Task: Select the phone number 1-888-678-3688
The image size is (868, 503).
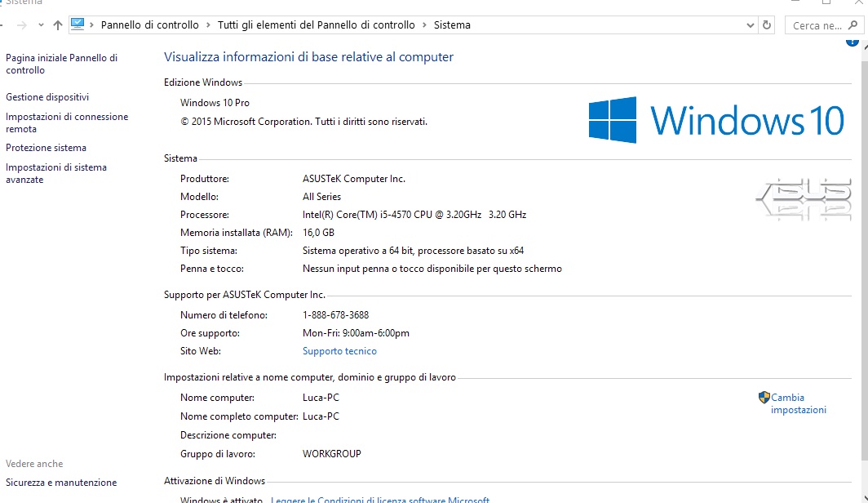Action: [335, 315]
